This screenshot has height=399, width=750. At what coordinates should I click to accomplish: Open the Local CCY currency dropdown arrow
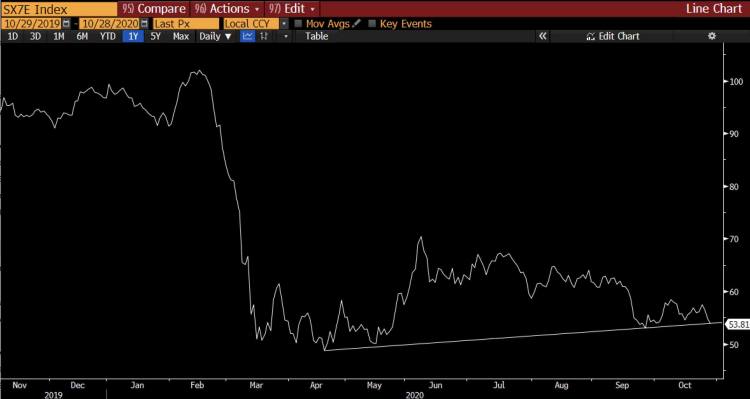click(x=285, y=23)
